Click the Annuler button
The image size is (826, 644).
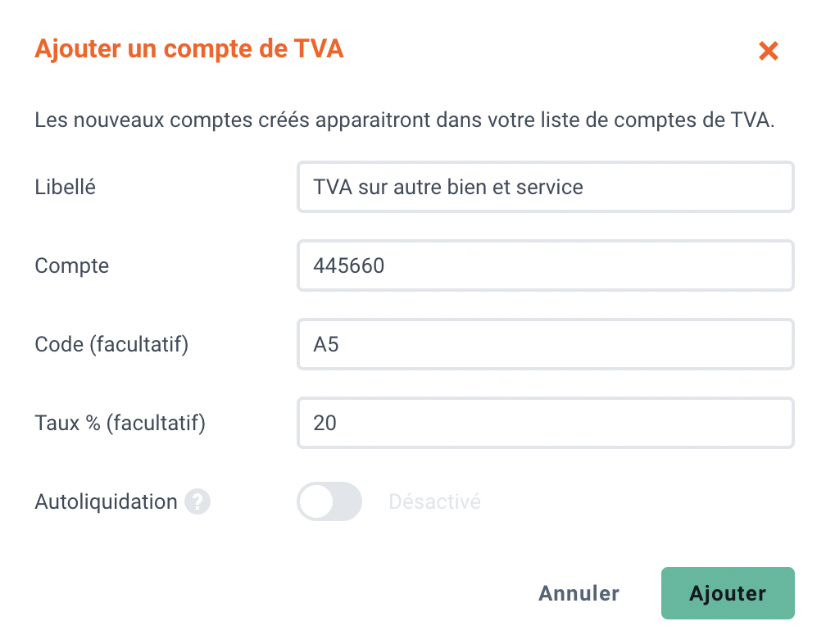(x=579, y=593)
